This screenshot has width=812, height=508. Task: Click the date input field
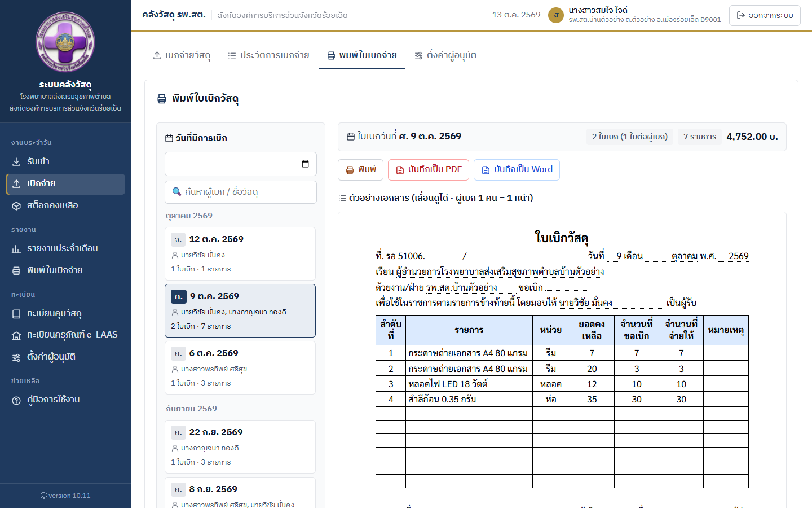click(241, 164)
